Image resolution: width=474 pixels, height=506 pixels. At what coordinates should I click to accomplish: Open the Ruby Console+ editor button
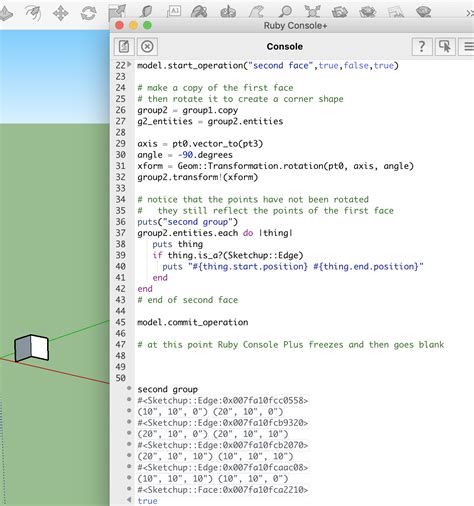[x=124, y=46]
